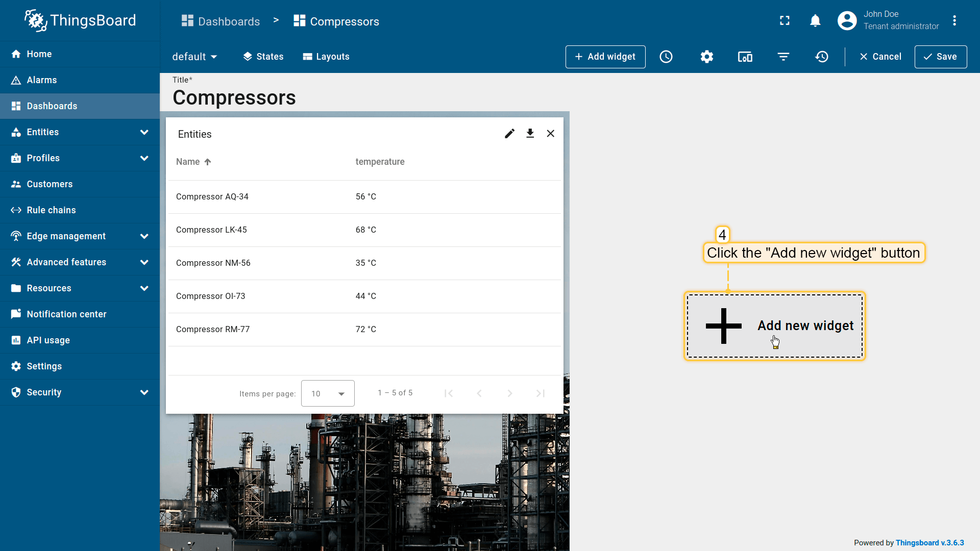Open items per page dropdown

(x=328, y=393)
